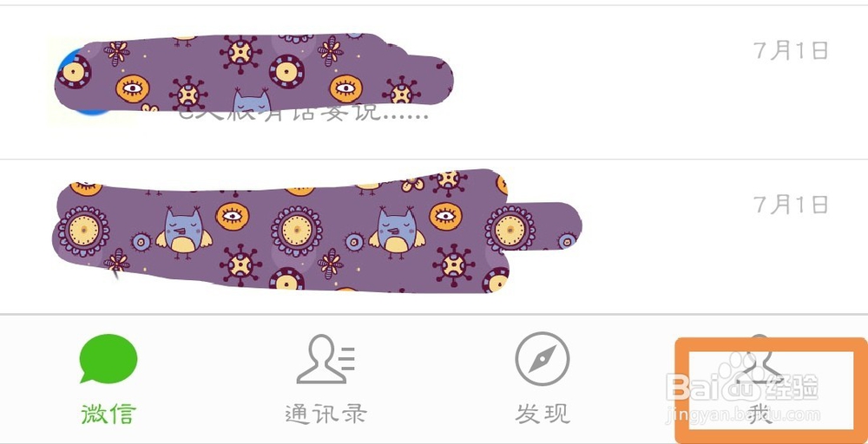Open the first conversation dated 7月1日

[434, 82]
